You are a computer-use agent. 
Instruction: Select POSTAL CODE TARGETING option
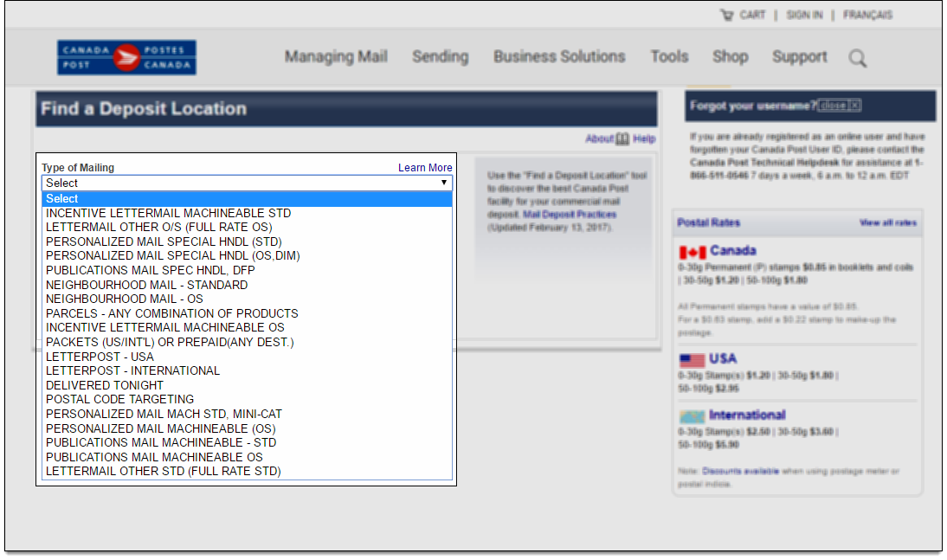(247, 399)
